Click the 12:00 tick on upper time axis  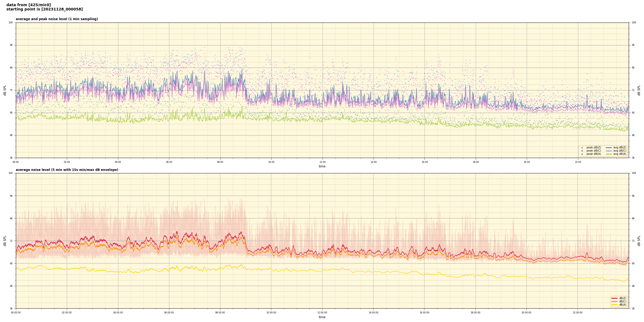tap(322, 162)
